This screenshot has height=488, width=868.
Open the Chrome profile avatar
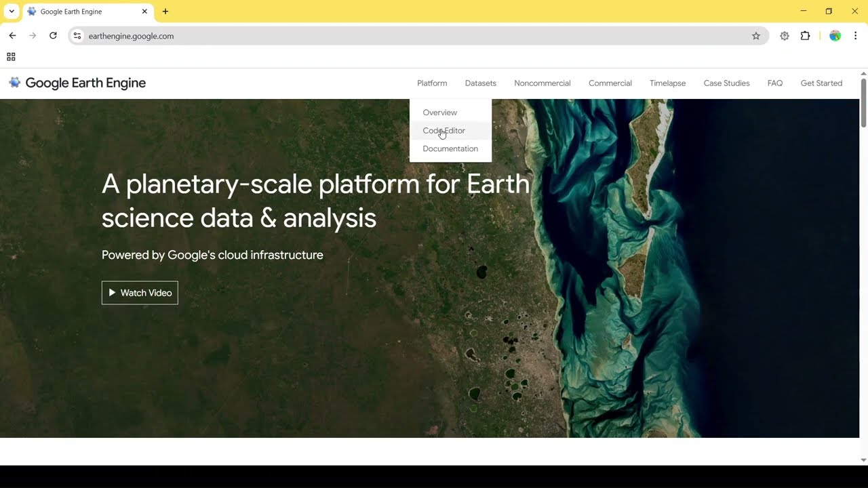(x=835, y=36)
